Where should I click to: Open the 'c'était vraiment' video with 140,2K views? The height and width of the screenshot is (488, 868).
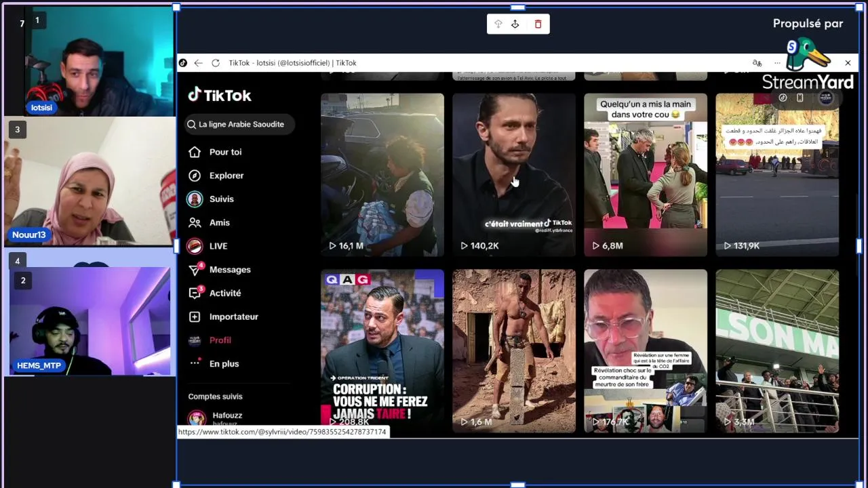tap(514, 175)
